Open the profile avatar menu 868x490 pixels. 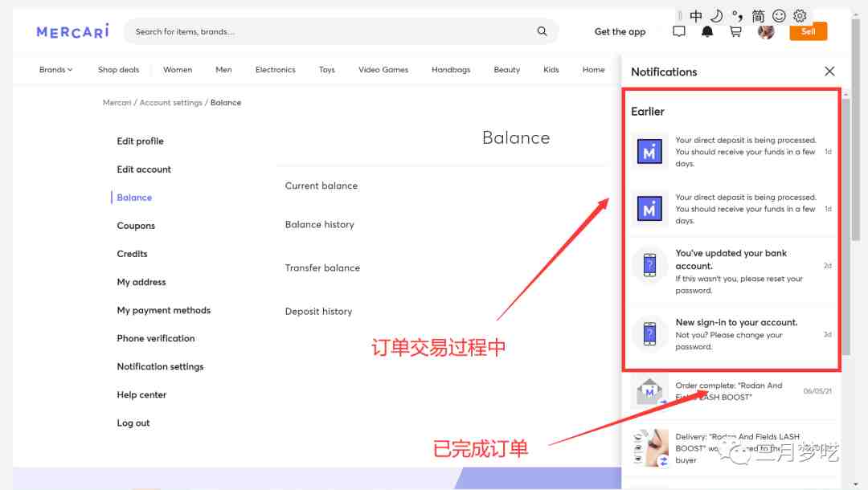[x=766, y=31]
